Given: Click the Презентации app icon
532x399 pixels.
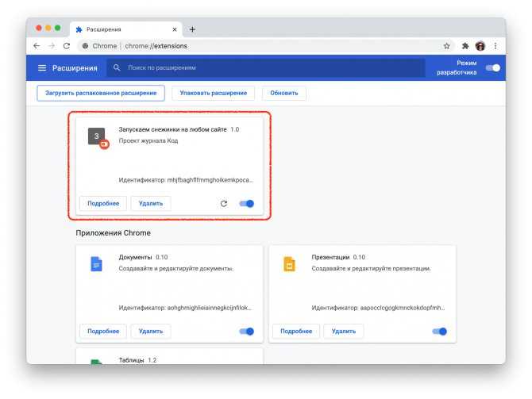Looking at the screenshot, I should [289, 264].
